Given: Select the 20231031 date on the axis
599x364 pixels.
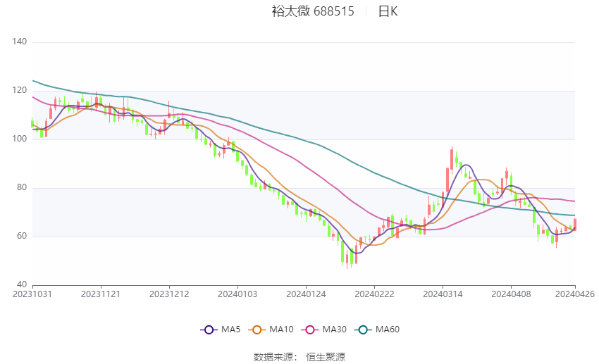Looking at the screenshot, I should [x=32, y=294].
